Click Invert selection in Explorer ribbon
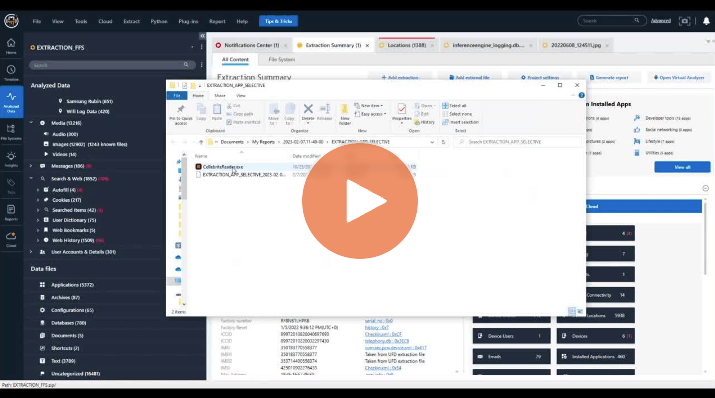Viewport: 715px width, 398px height. click(460, 122)
